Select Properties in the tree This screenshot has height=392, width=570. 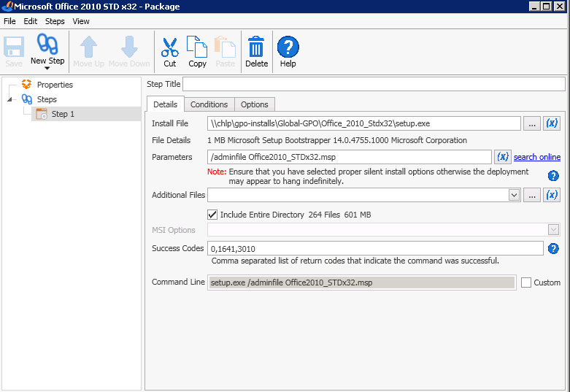pyautogui.click(x=55, y=85)
